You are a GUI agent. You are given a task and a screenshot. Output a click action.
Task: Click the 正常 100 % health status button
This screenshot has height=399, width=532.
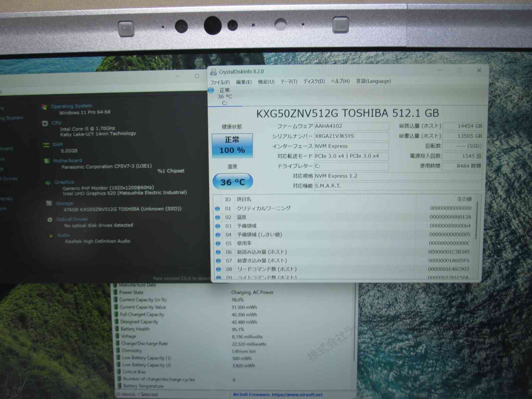(232, 146)
